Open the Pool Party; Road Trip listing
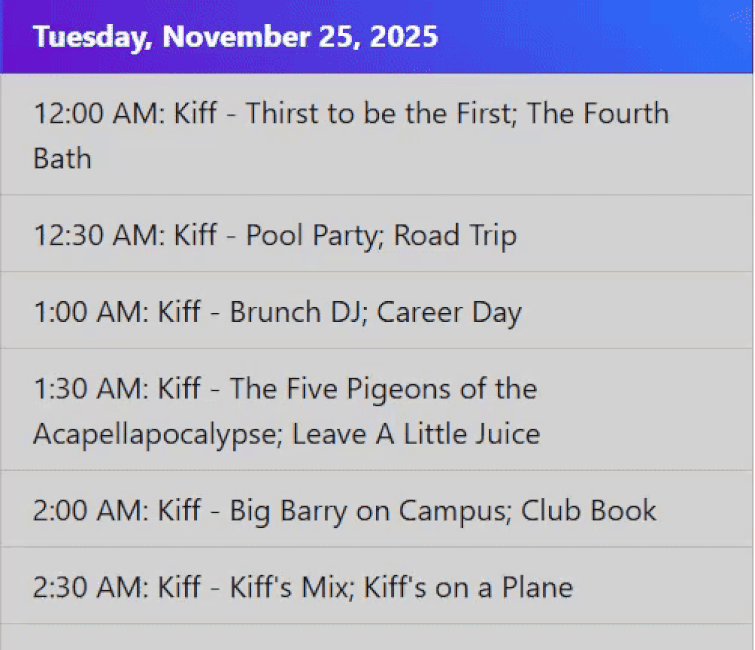Image resolution: width=755 pixels, height=650 pixels. pyautogui.click(x=275, y=236)
